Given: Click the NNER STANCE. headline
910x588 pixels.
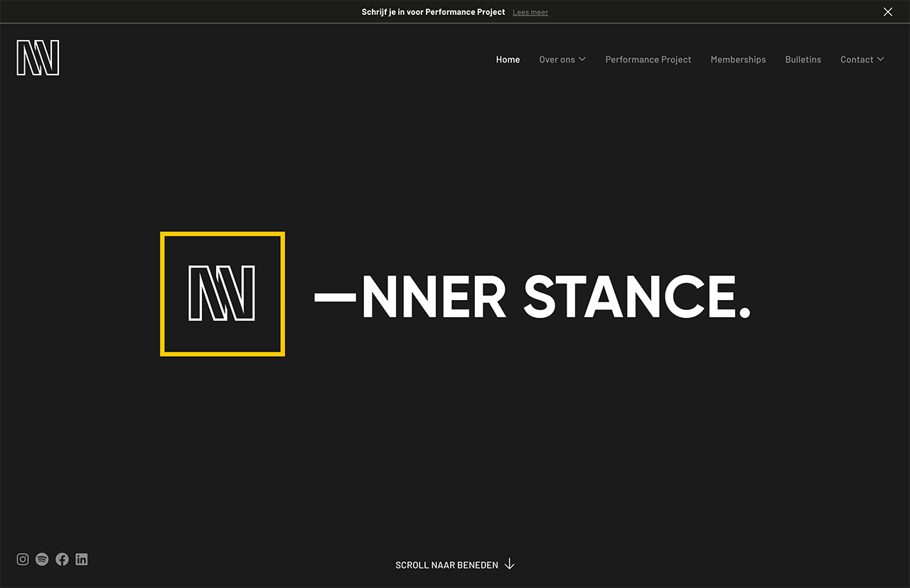Looking at the screenshot, I should [532, 296].
